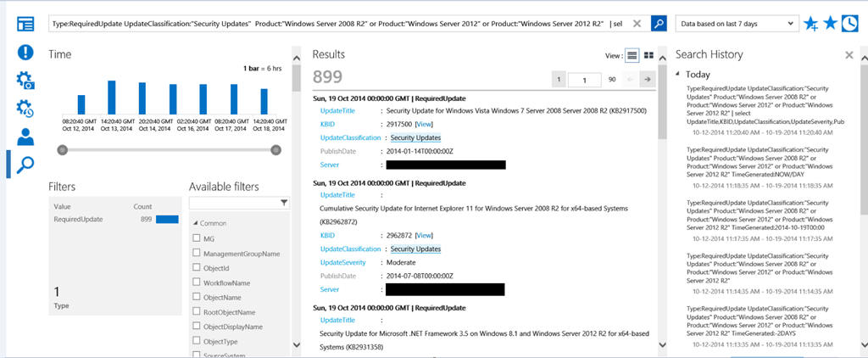
Task: Click left handle of time range slider
Action: pos(62,150)
